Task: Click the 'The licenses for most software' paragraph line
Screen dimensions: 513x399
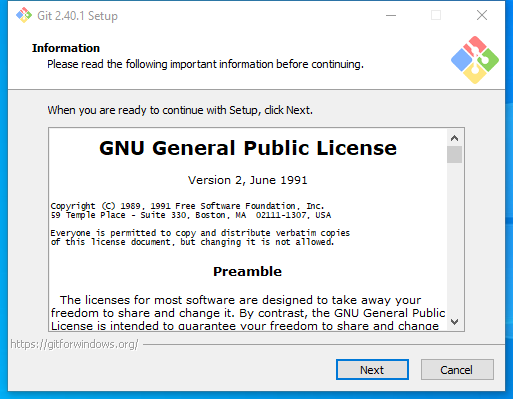Action: point(240,300)
